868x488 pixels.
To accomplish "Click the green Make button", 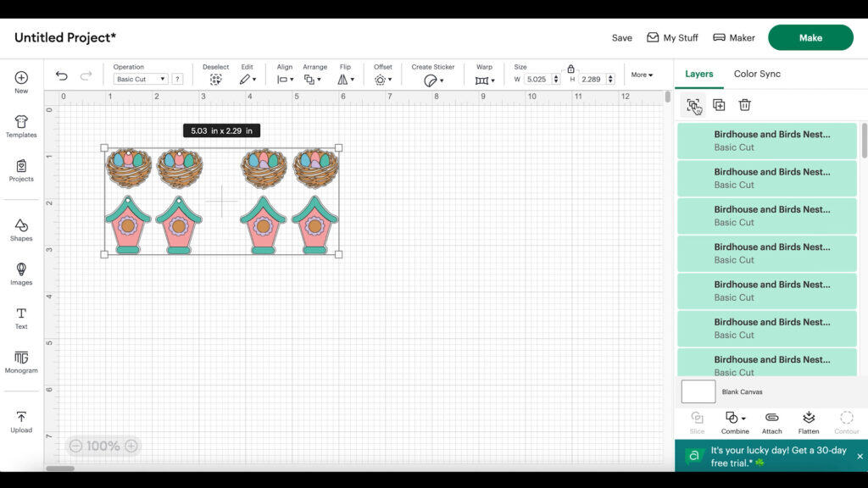I will click(810, 37).
